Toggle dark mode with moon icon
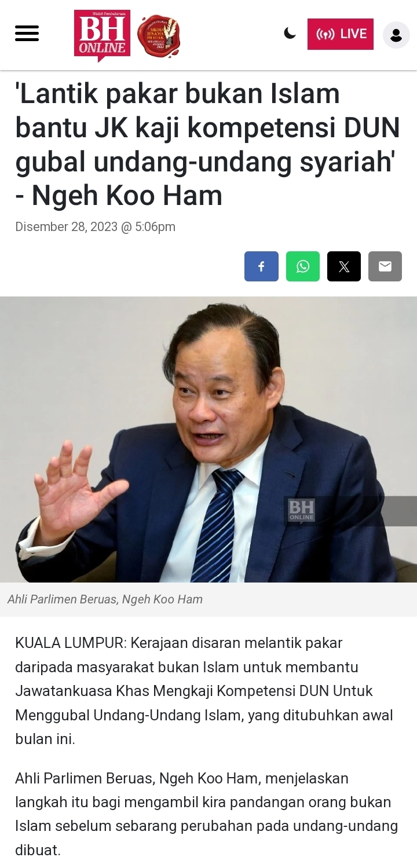417x868 pixels. [290, 34]
